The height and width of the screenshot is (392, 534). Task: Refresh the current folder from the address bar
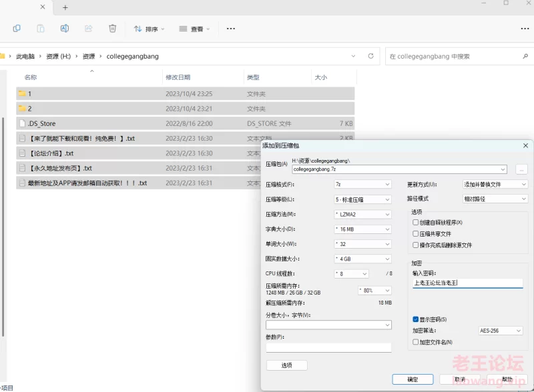370,57
